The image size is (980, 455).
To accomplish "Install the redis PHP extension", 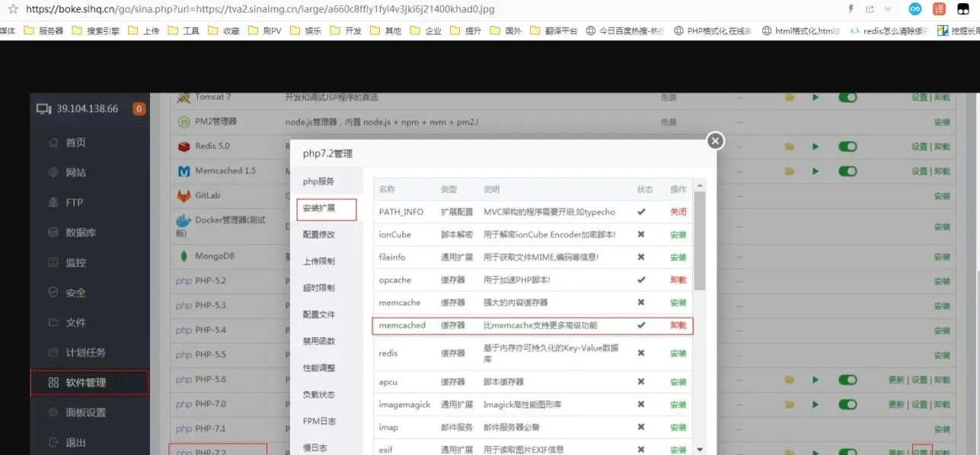I will tap(678, 354).
